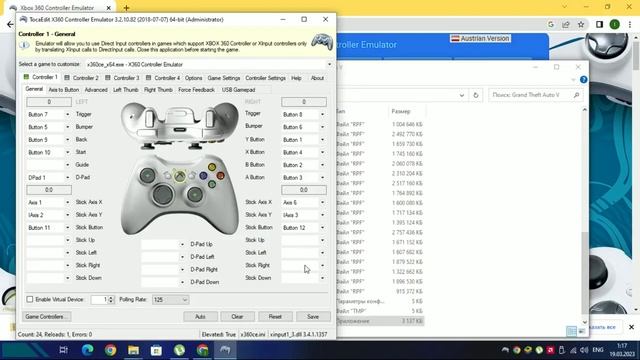
Task: Select the Force Feedback sub-tab
Action: coord(196,90)
